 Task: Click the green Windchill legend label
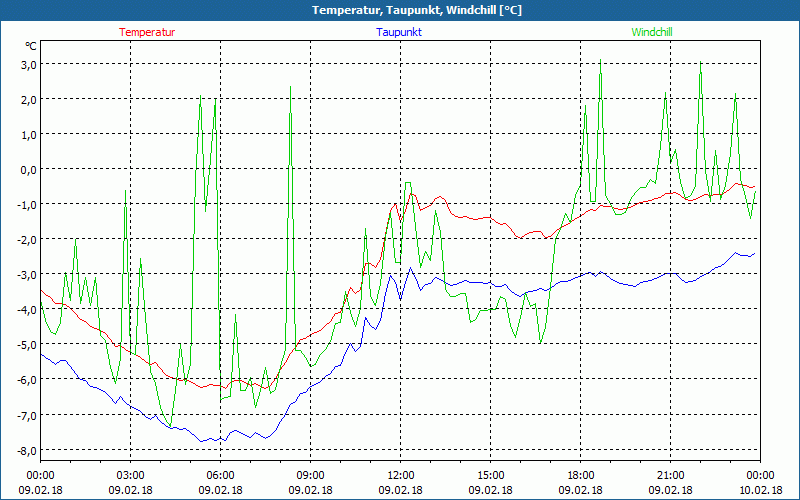652,32
